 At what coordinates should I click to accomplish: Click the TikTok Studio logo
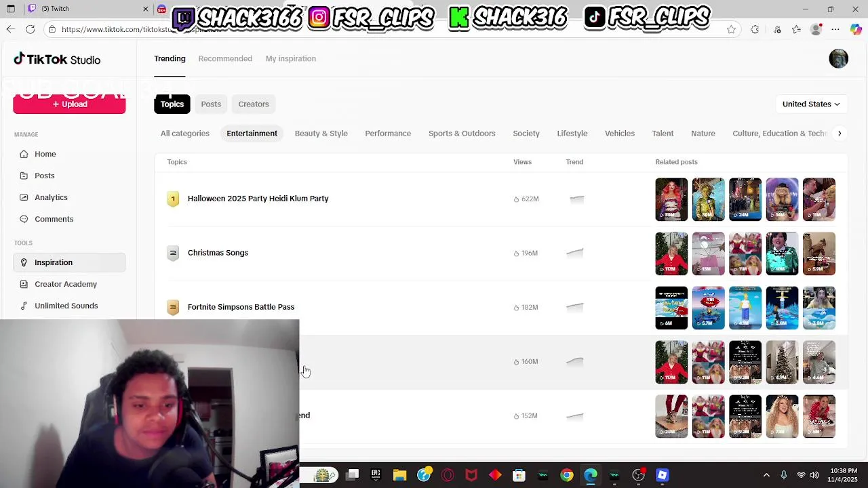coord(57,59)
